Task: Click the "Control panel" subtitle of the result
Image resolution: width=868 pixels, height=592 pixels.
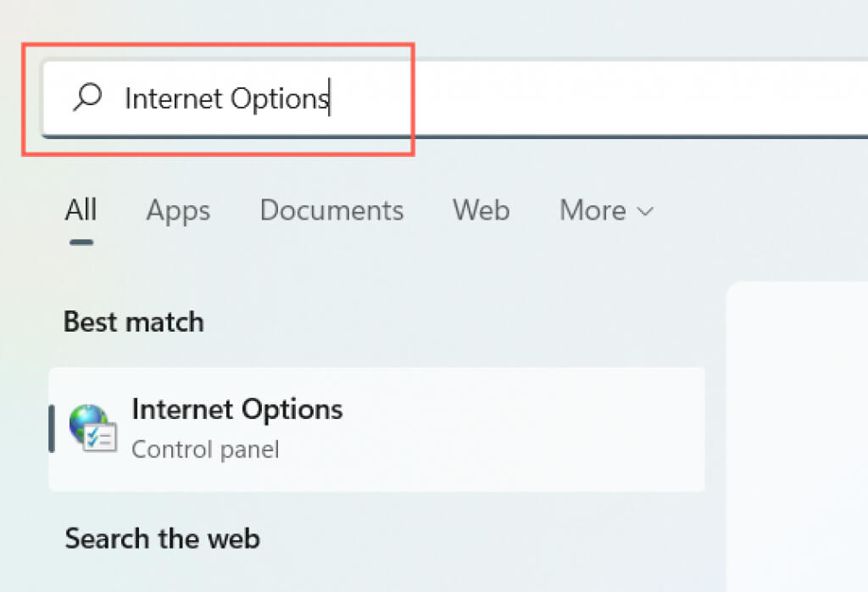Action: click(205, 449)
